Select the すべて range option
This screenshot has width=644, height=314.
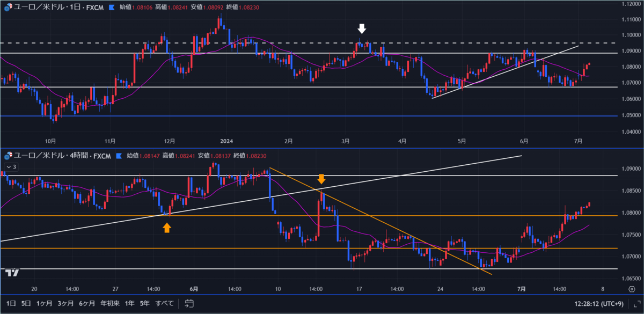[x=164, y=304]
